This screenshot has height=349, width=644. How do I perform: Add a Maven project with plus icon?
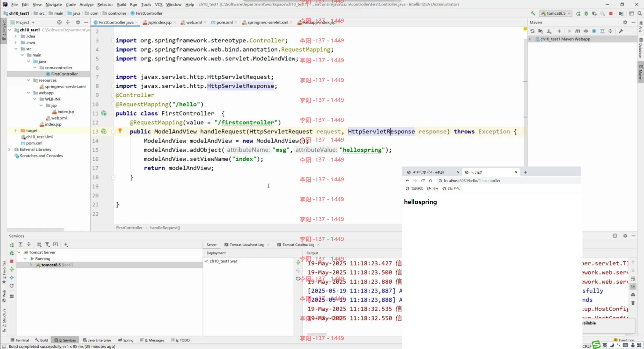(559, 31)
